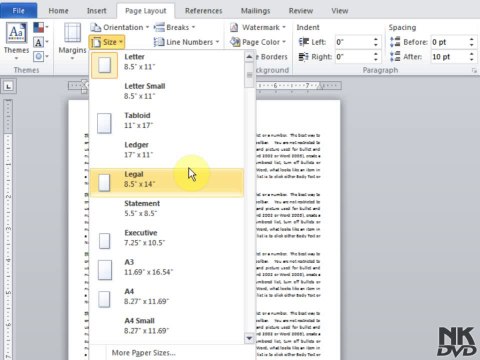Click the Spacing After field
The width and height of the screenshot is (480, 360).
449,57
